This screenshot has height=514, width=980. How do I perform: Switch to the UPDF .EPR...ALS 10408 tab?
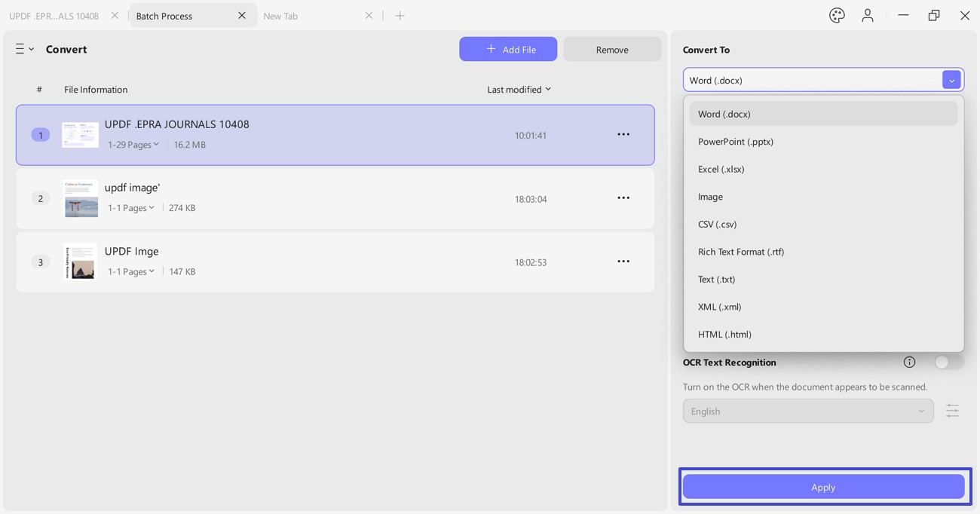(54, 16)
